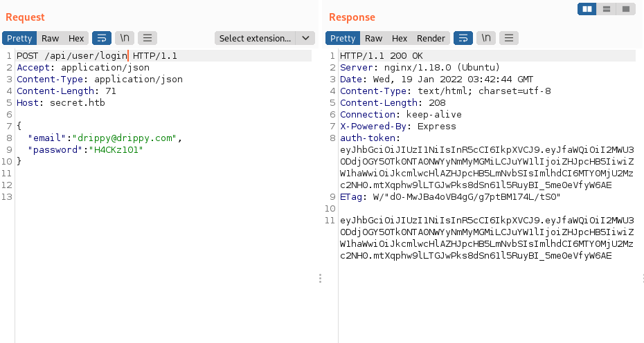Switch to the Raw tab in the Response pane
Viewport: 644px width, 343px height.
coord(373,38)
